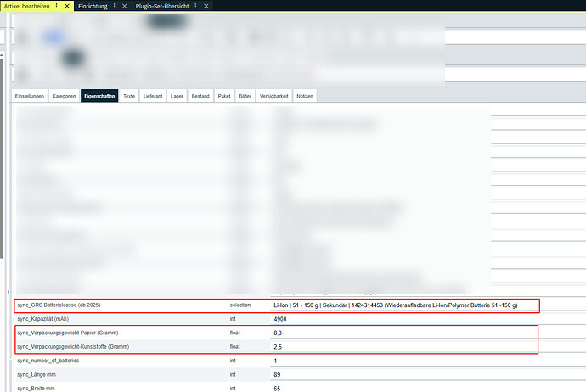Viewport: 586px width, 392px height.
Task: Switch to the Einrichtung tab
Action: 92,6
